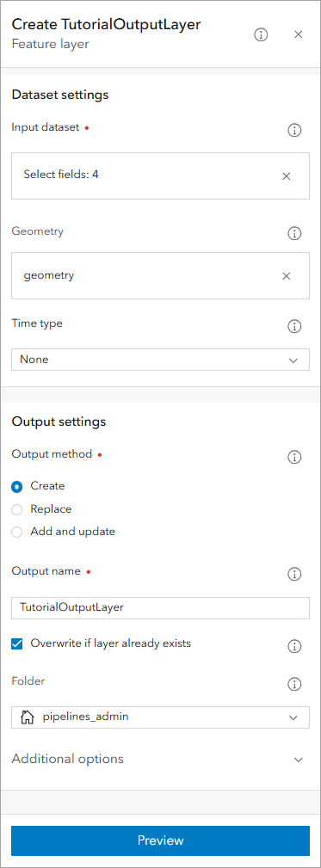Screen dimensions: 321x868
Task: Open the Time type dropdown set to None
Action: coord(160,360)
